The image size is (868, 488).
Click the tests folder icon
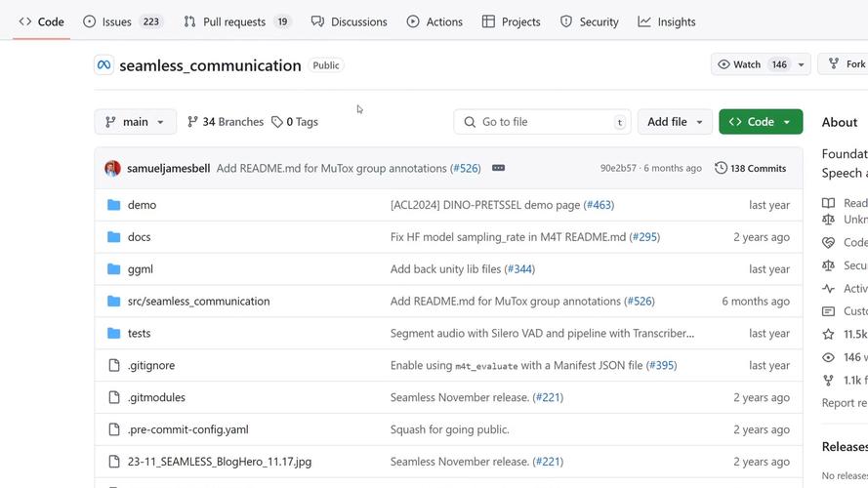[114, 333]
